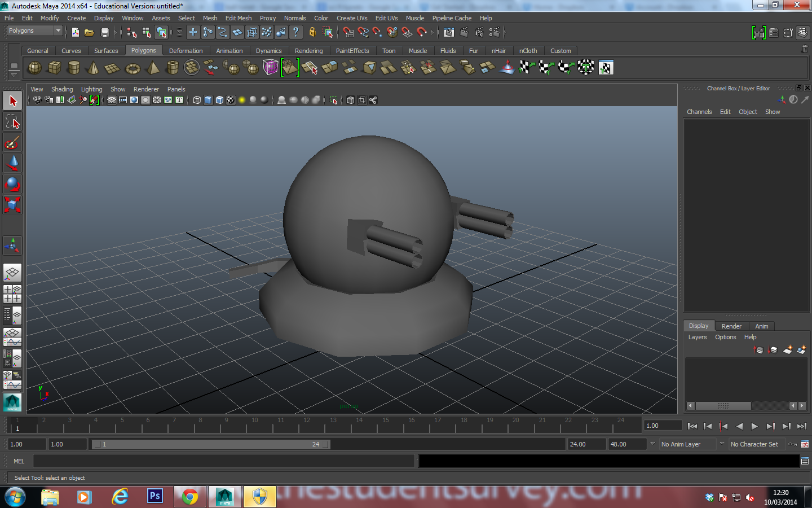Create a polygon cube from the shelf
Image resolution: width=812 pixels, height=508 pixels.
[x=54, y=67]
